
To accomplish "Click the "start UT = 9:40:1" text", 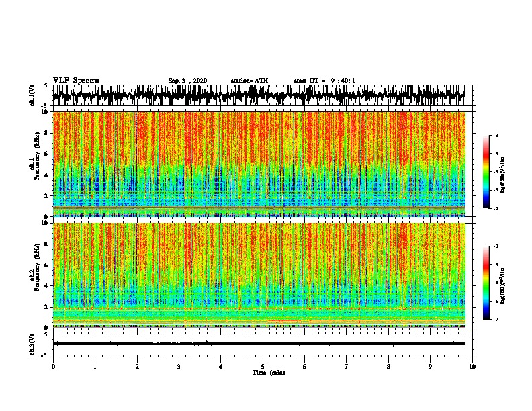I will pyautogui.click(x=324, y=81).
